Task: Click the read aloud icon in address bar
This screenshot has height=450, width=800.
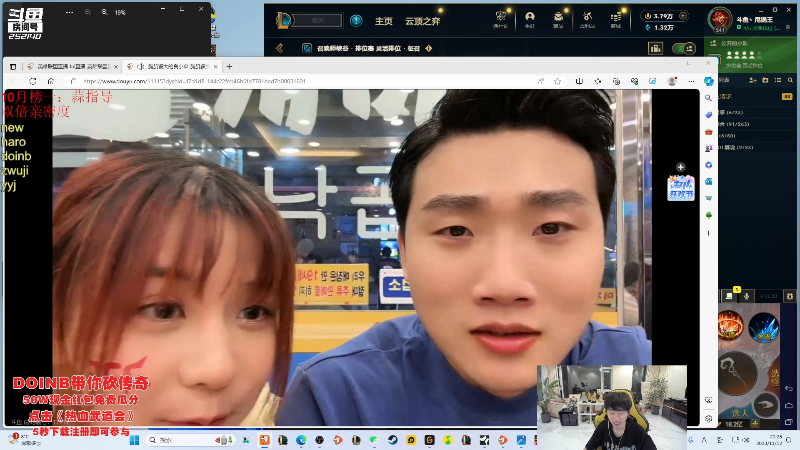Action: coord(541,81)
